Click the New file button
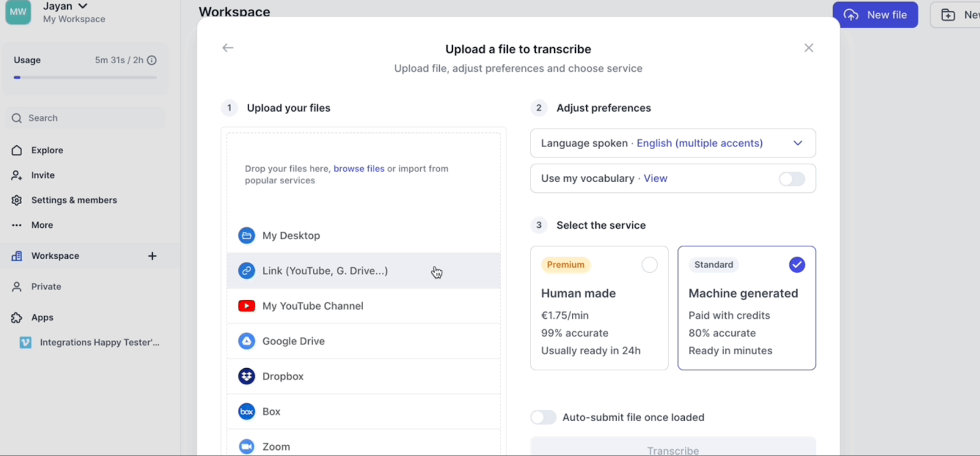 pyautogui.click(x=875, y=15)
